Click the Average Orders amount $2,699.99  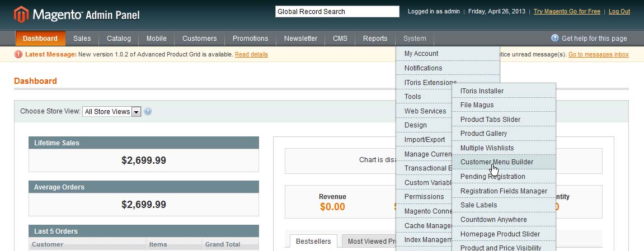pos(144,205)
